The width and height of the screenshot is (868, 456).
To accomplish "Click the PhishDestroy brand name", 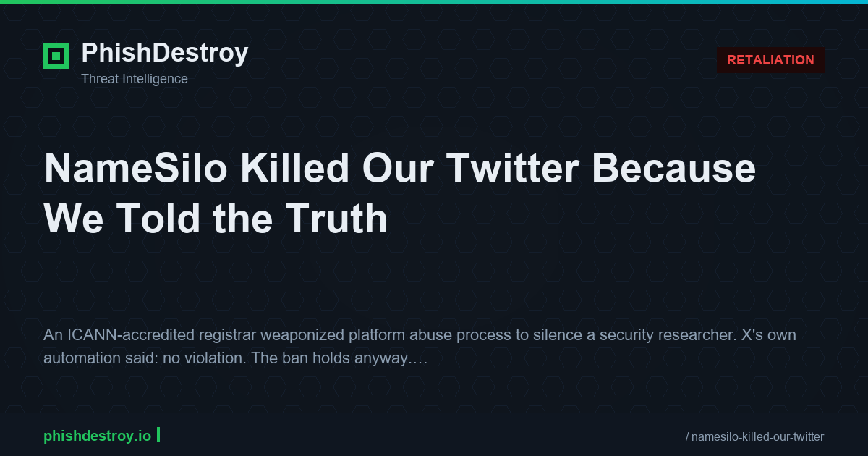I will 164,53.
